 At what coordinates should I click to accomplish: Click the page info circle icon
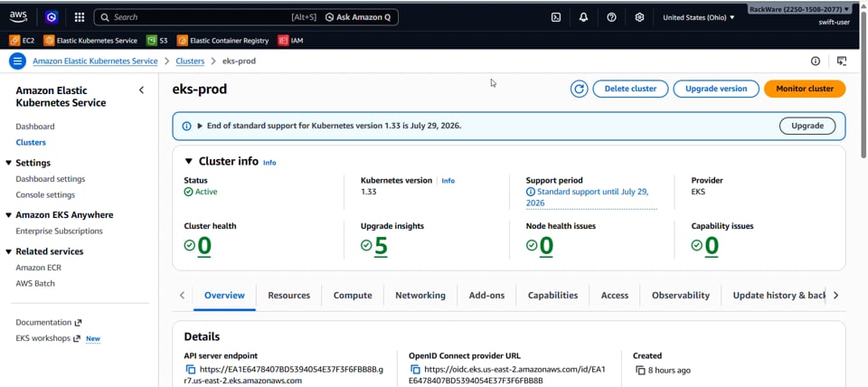tap(816, 61)
